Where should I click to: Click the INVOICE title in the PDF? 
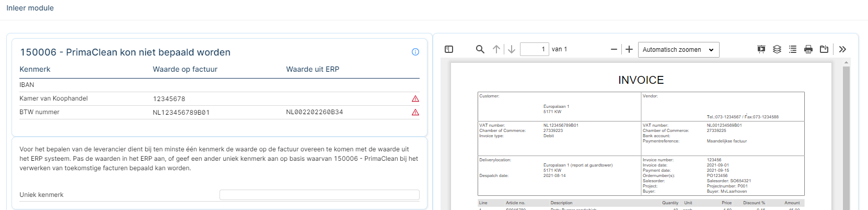pyautogui.click(x=641, y=80)
